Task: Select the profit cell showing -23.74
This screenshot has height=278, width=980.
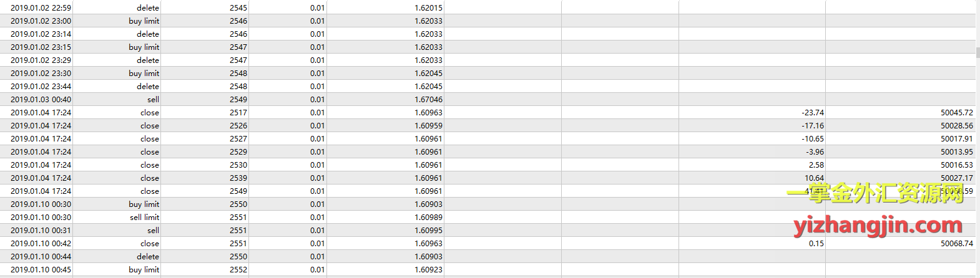Action: (x=813, y=113)
